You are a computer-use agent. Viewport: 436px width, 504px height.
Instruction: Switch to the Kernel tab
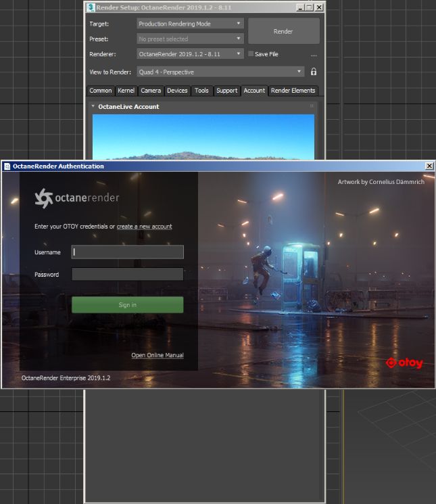tap(126, 91)
